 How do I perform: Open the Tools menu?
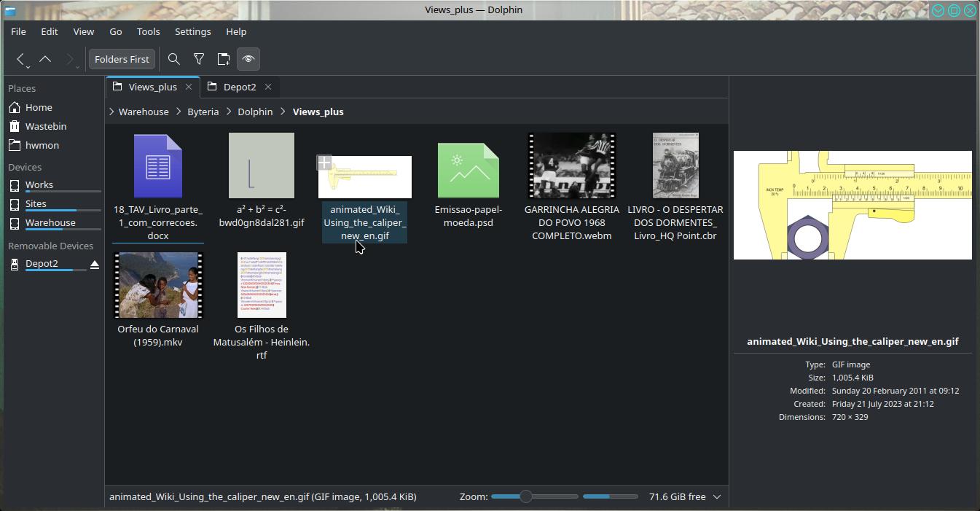(148, 31)
